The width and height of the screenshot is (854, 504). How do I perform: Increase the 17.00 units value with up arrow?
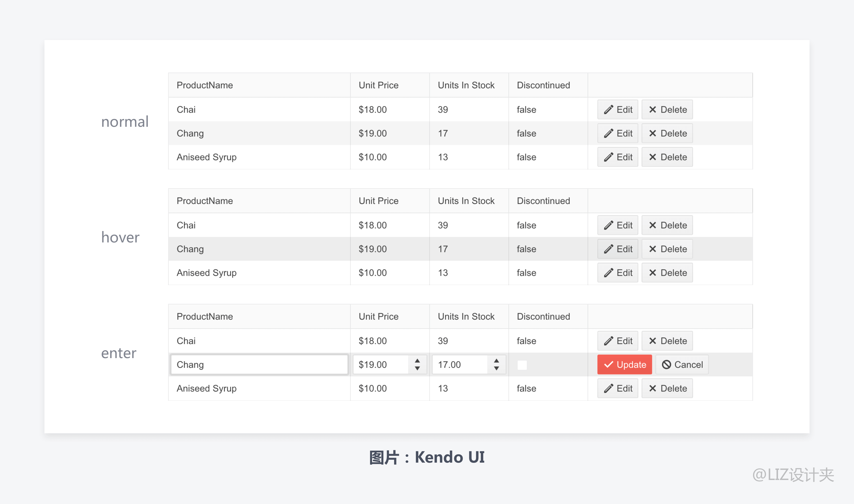click(496, 361)
